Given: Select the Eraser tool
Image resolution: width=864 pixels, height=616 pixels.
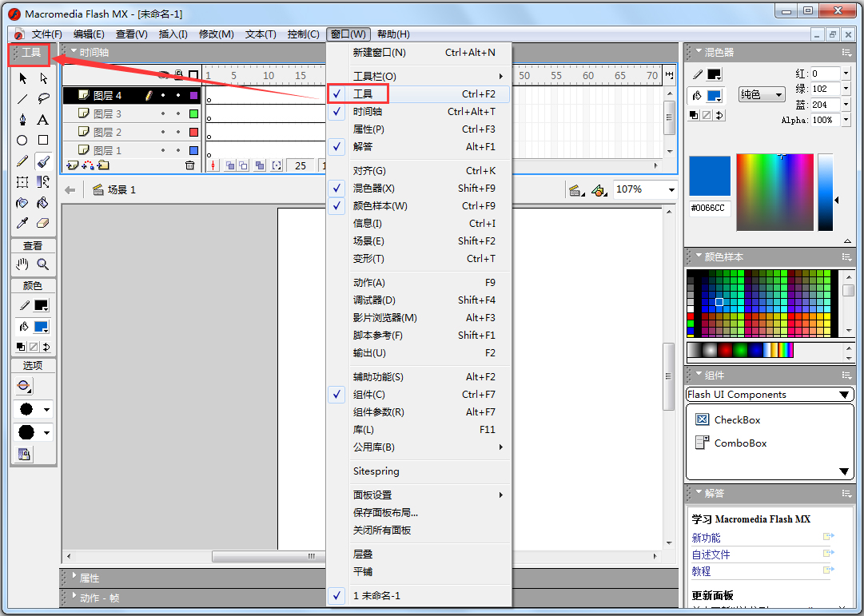Looking at the screenshot, I should coord(43,224).
